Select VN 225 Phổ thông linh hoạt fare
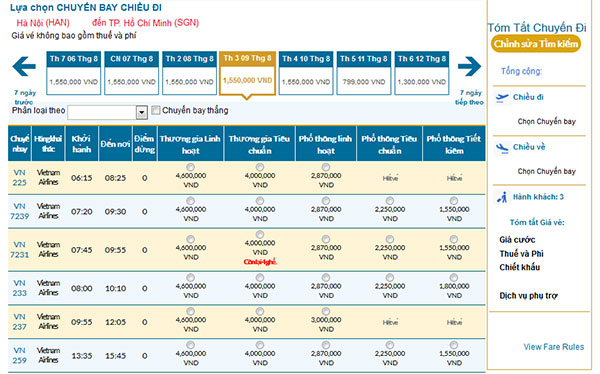The width and height of the screenshot is (600, 374). [326, 167]
